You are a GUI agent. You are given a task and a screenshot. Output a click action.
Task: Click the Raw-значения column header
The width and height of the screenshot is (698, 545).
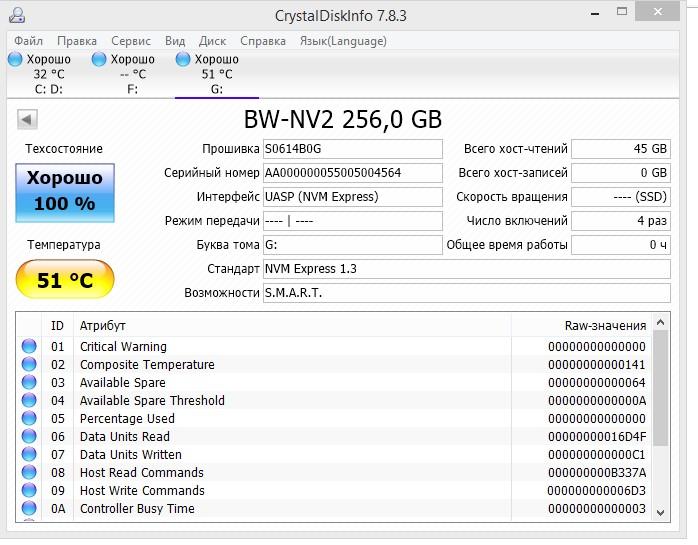point(604,326)
